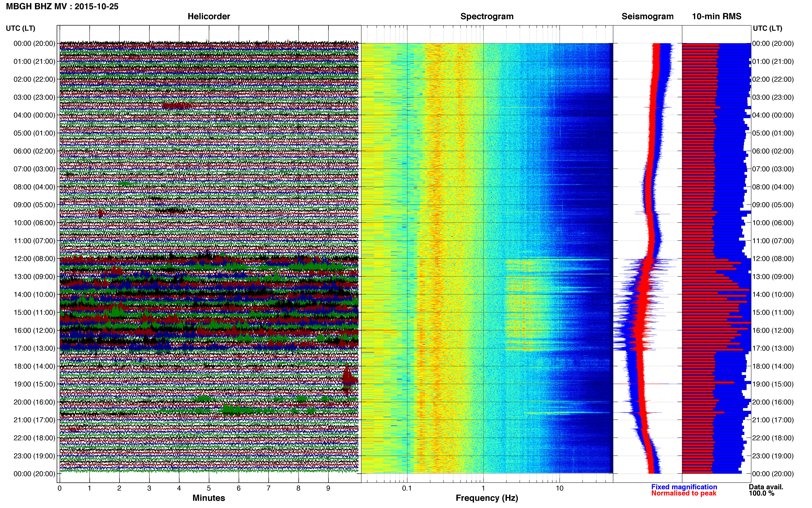Click helicorder minute tick '8'
This screenshot has width=812, height=508.
(x=298, y=488)
